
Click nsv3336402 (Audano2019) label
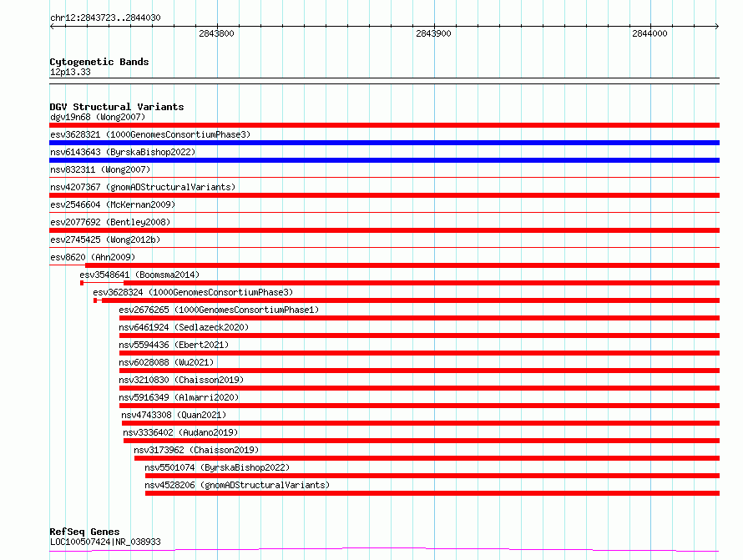[180, 432]
